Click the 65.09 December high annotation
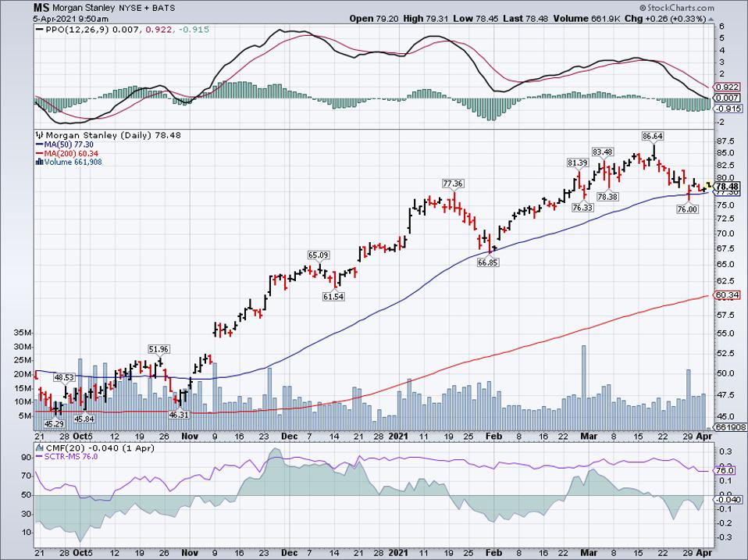 (319, 255)
